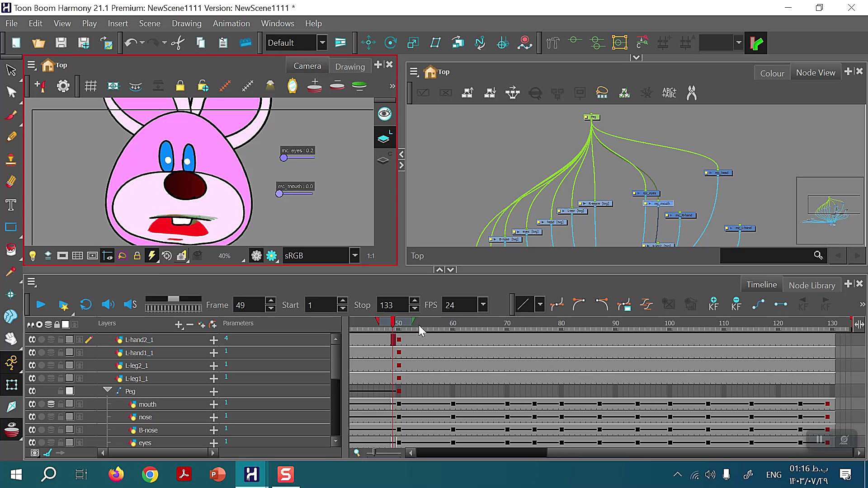The image size is (868, 488).
Task: Switch to the Drawing view tab
Action: tap(349, 66)
